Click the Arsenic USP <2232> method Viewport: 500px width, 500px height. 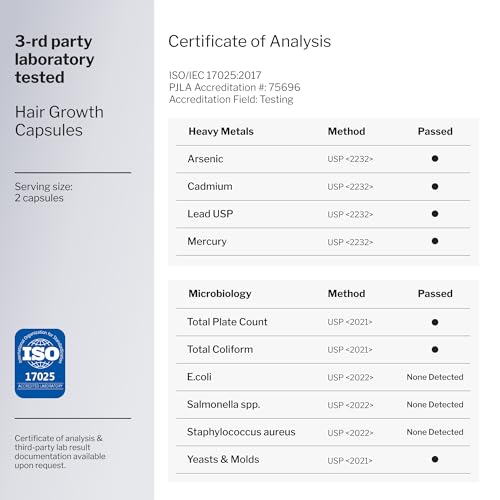pyautogui.click(x=350, y=159)
